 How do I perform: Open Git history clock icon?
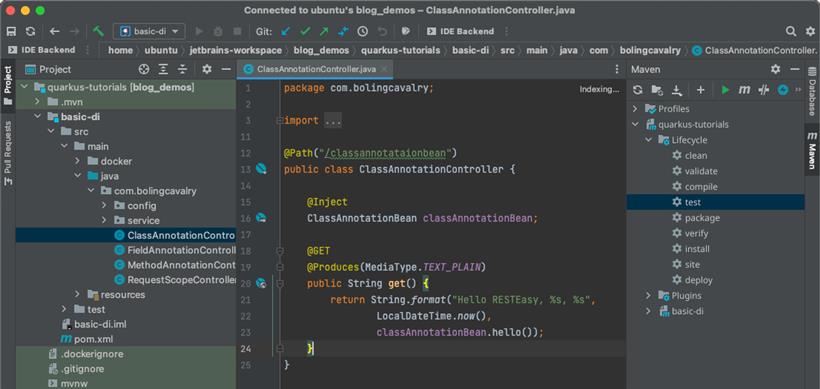(x=362, y=31)
